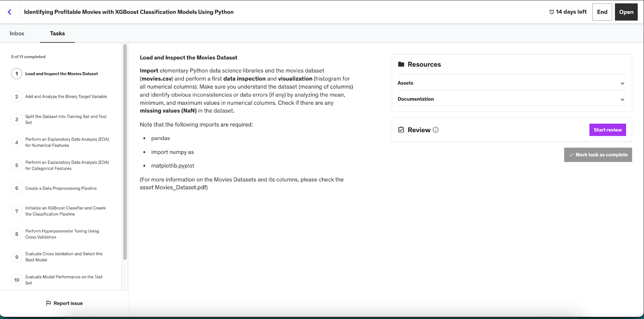This screenshot has height=319, width=644.
Task: Expand the Assets chevron
Action: tap(622, 83)
